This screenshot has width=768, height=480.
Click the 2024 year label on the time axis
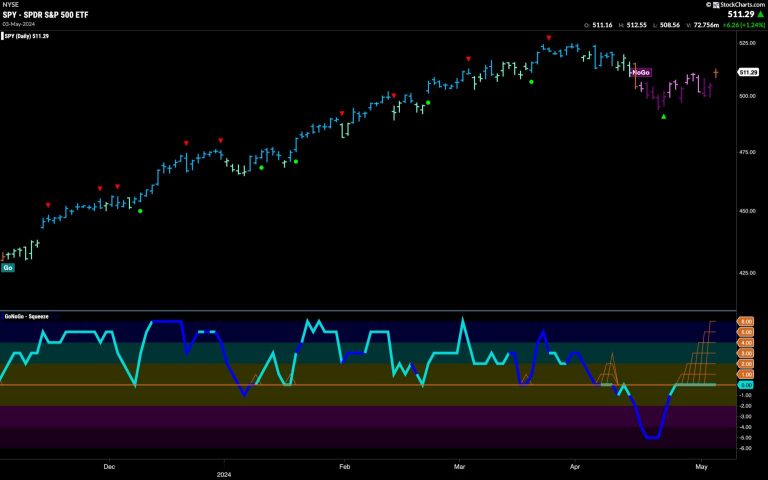pyautogui.click(x=224, y=475)
